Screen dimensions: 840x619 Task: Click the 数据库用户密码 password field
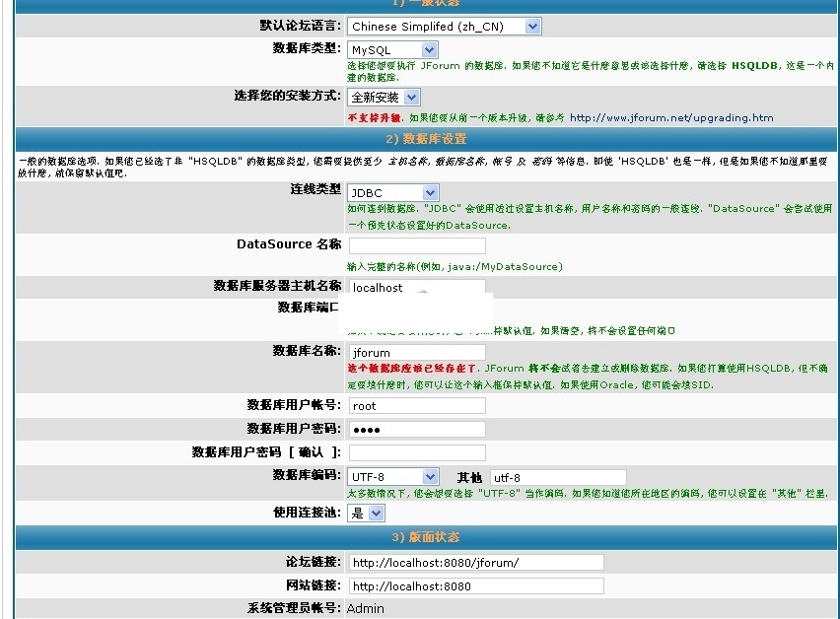[416, 429]
